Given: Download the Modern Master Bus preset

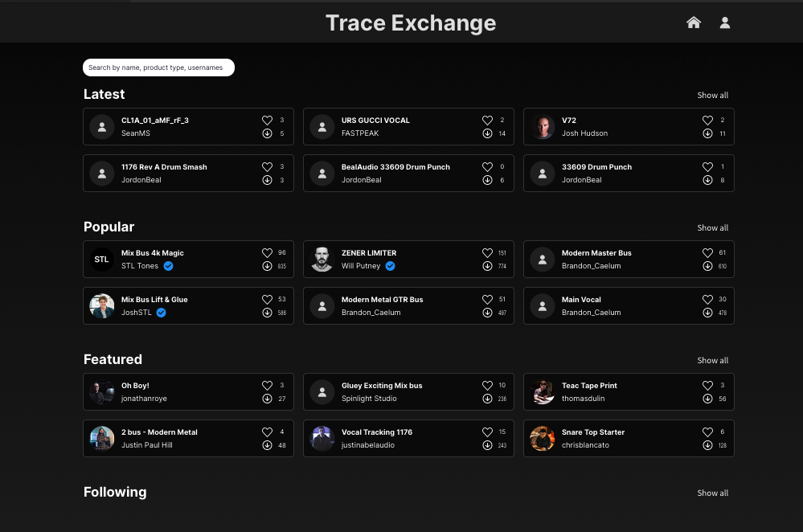Looking at the screenshot, I should click(707, 266).
